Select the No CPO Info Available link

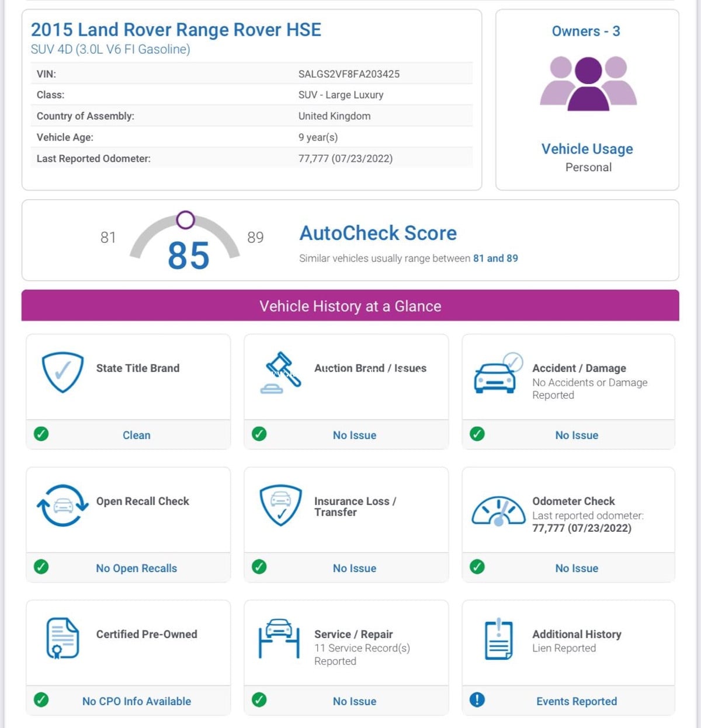point(136,701)
